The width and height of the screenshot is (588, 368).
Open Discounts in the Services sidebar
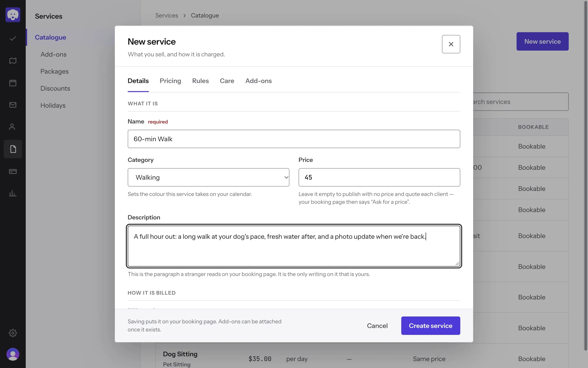55,88
